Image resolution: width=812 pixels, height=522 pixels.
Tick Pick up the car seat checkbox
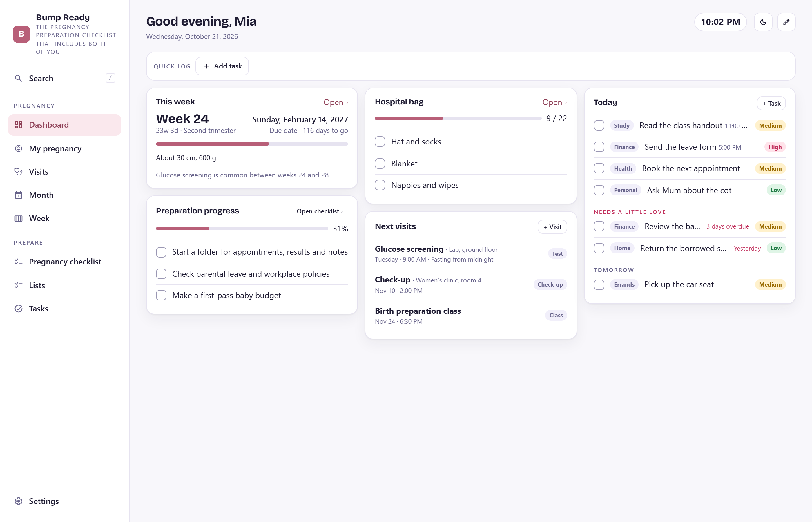599,284
